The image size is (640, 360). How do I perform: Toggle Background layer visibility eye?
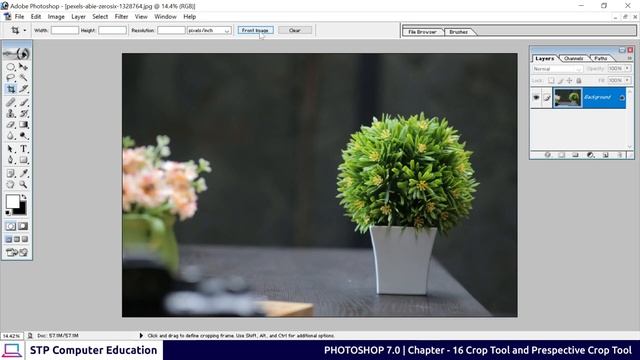pyautogui.click(x=536, y=98)
